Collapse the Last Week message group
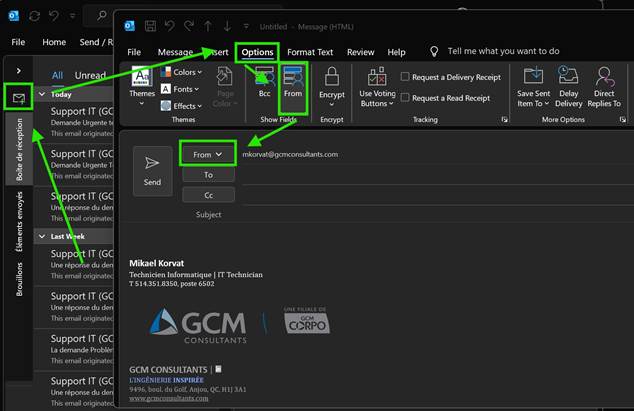Viewport: 634px width, 411px height. [x=42, y=236]
